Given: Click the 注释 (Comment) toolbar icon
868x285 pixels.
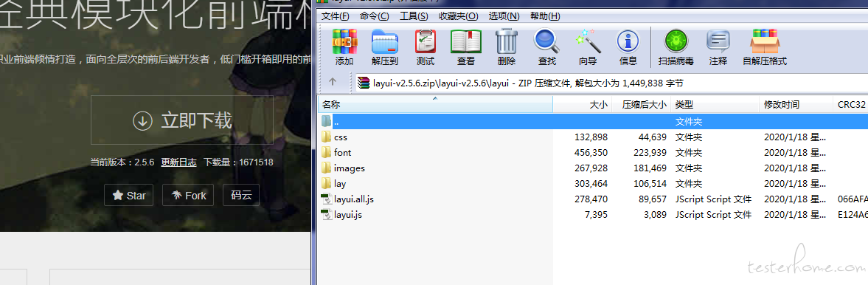Looking at the screenshot, I should [x=718, y=41].
